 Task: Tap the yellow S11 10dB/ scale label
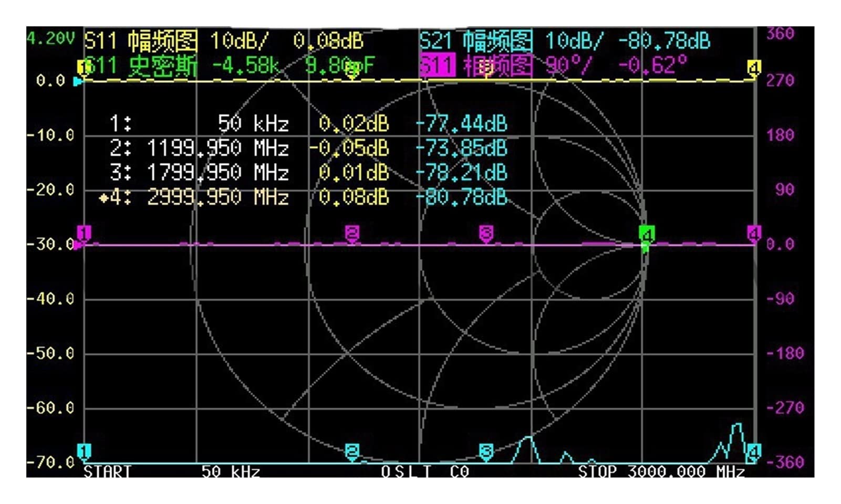coord(239,40)
